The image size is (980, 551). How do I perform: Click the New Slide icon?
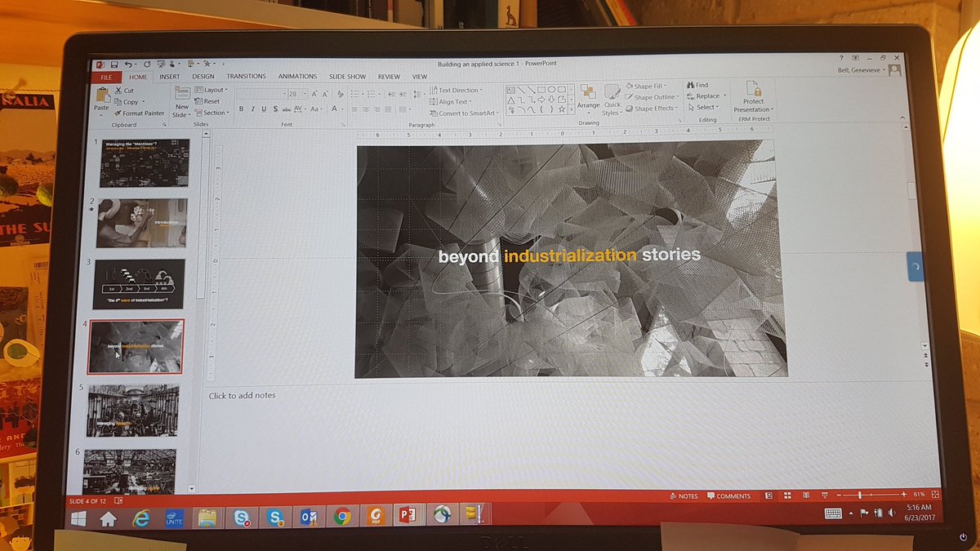[181, 94]
